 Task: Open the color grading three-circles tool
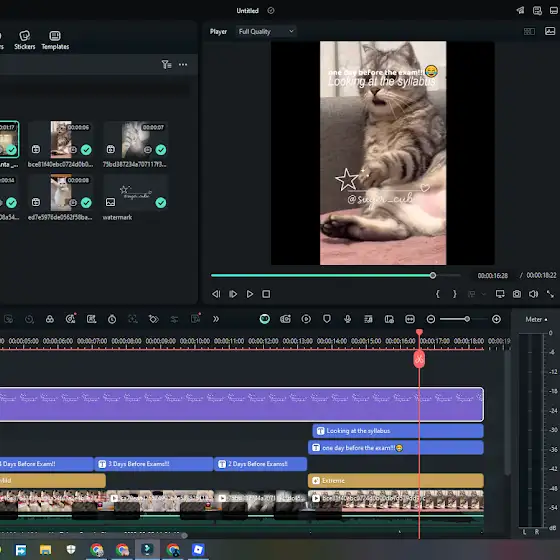pos(50,319)
